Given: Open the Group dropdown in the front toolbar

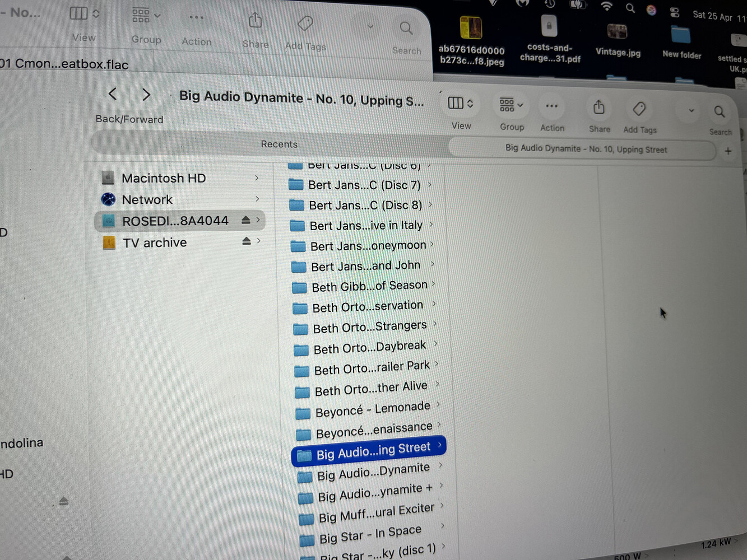Looking at the screenshot, I should click(x=511, y=105).
